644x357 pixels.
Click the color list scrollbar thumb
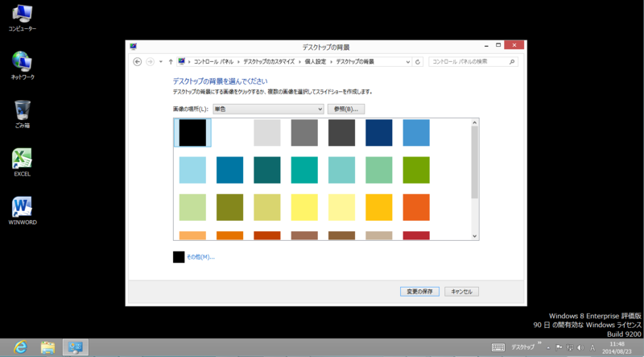pyautogui.click(x=475, y=163)
